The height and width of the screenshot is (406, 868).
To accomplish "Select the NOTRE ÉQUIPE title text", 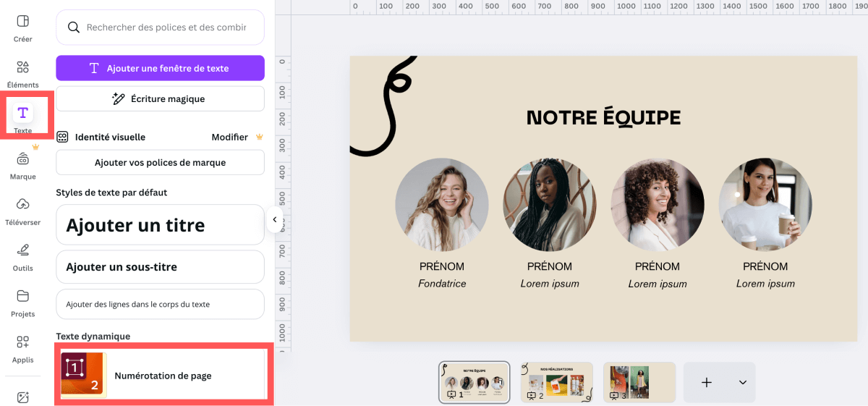I will click(603, 117).
